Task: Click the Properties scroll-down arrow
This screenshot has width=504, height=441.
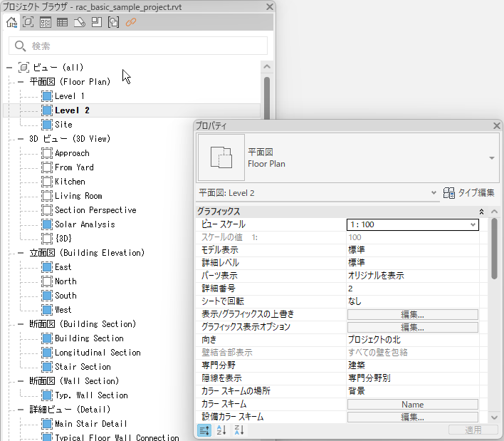Action: point(494,417)
